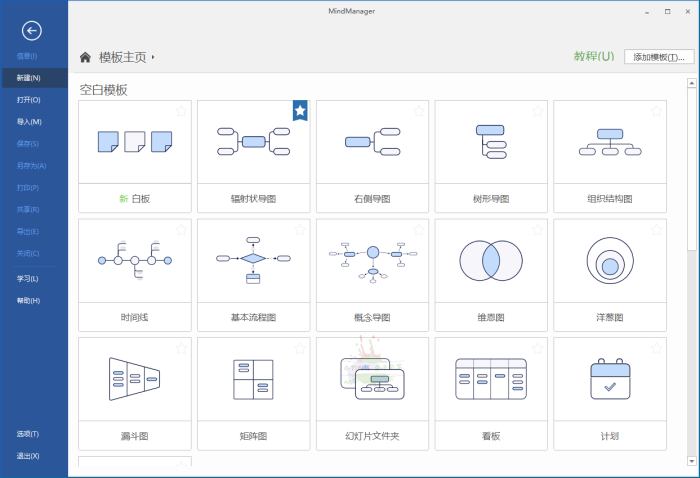Click the home icon beside 模板主页
Viewport: 700px width, 478px height.
click(85, 57)
